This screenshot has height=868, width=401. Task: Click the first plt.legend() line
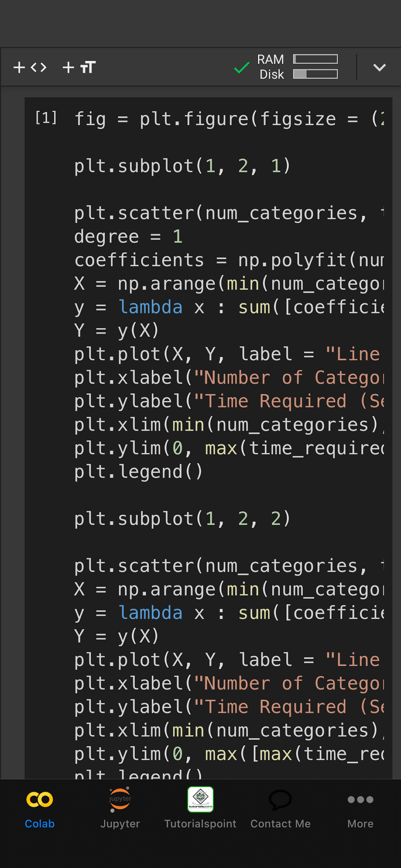pyautogui.click(x=138, y=471)
